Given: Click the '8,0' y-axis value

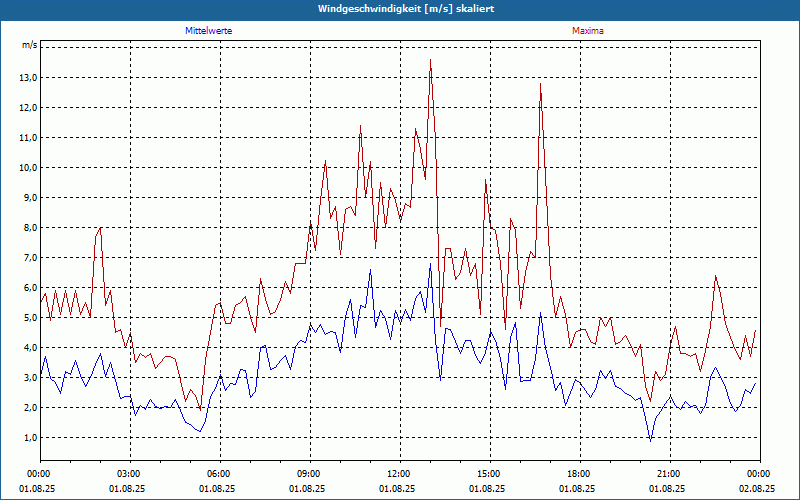Looking at the screenshot, I should pos(31,228).
